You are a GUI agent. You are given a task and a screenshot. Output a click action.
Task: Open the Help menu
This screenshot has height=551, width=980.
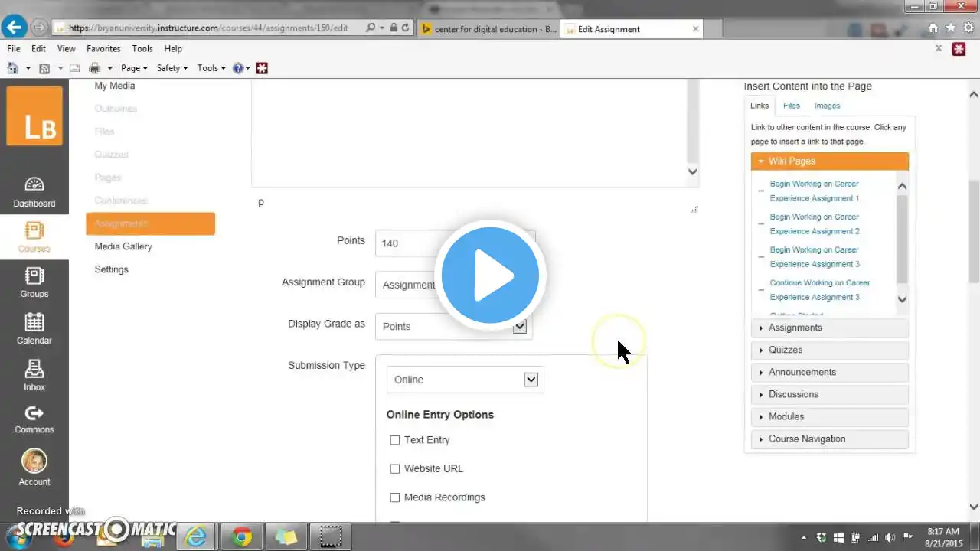pos(173,48)
